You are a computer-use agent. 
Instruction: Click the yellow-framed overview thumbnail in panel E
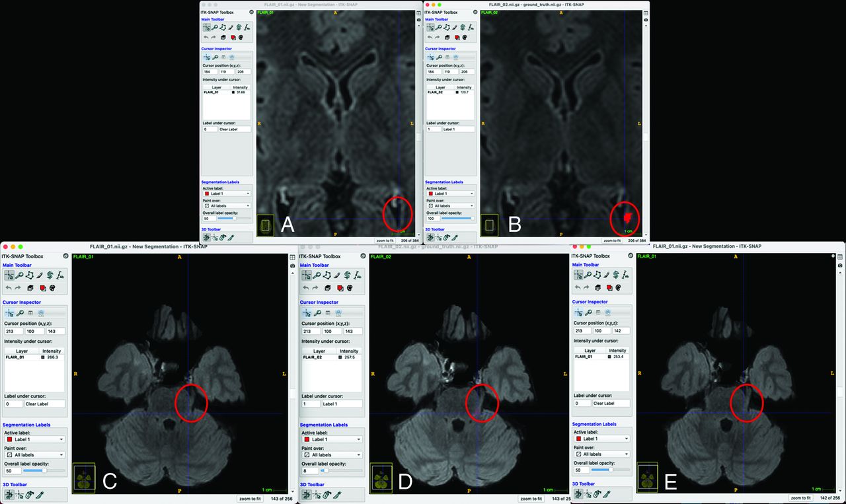click(x=648, y=476)
